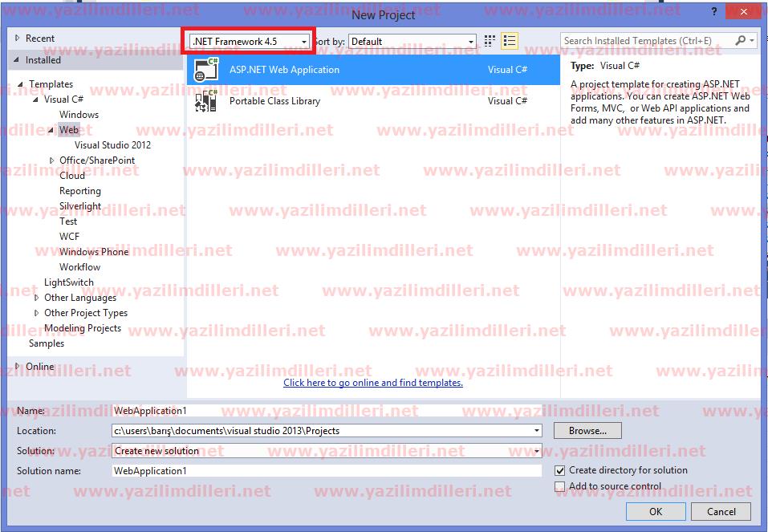Expand the Recent section
768x532 pixels.
pyautogui.click(x=17, y=38)
